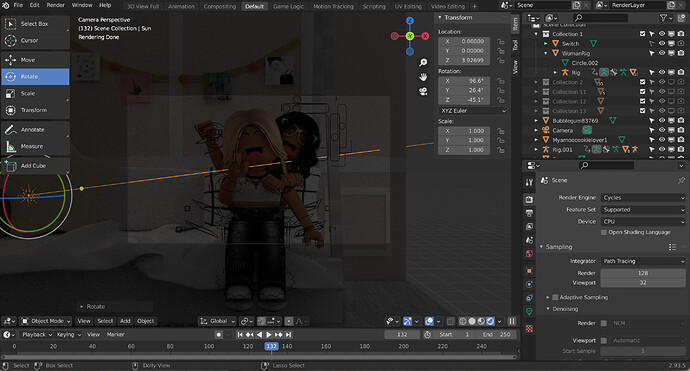Hide WomanRig with its eye icon

(x=661, y=53)
